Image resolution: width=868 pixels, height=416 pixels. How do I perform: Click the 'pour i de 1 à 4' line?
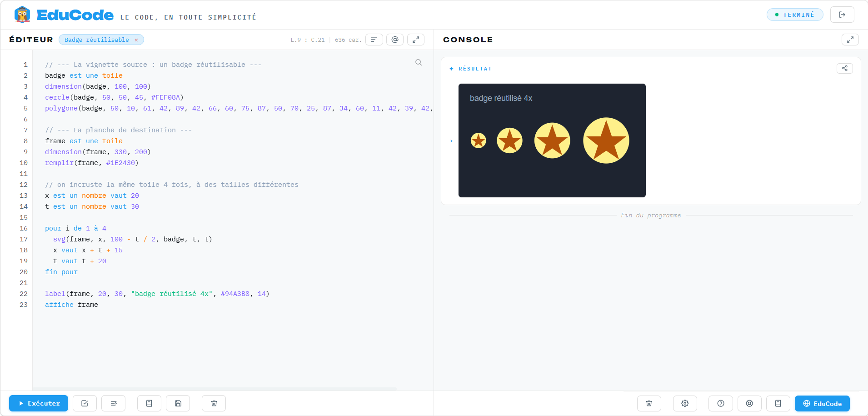click(x=75, y=228)
